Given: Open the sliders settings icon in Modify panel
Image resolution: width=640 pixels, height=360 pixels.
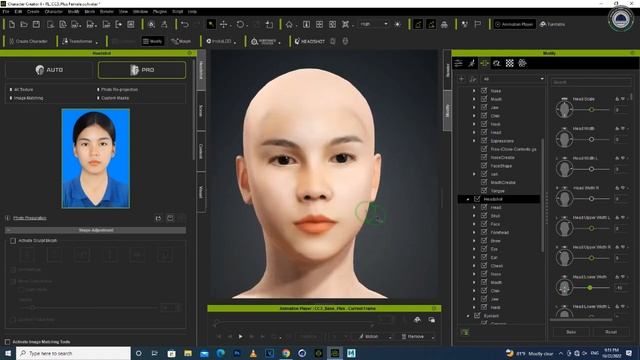Looking at the screenshot, I should (459, 63).
